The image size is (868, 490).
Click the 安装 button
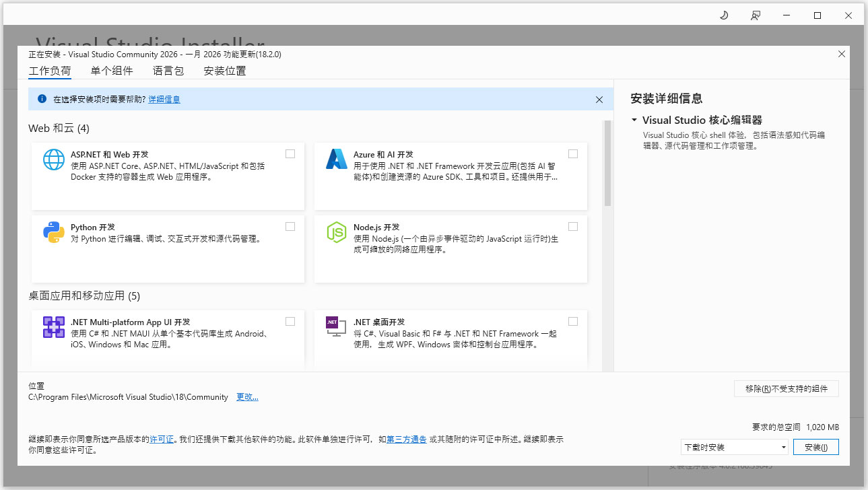tap(815, 447)
